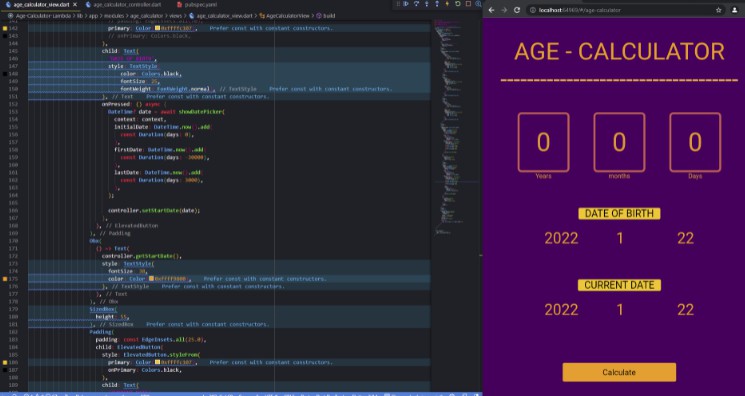Open the browser profile avatar icon

(735, 10)
